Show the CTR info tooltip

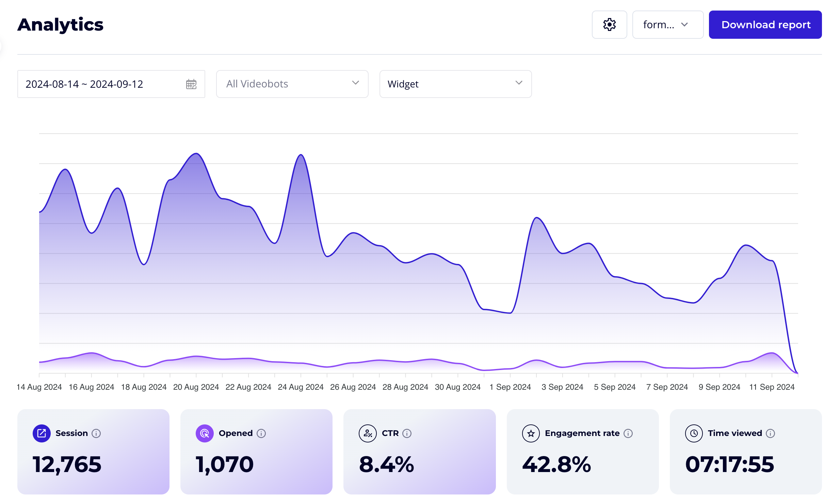(407, 433)
